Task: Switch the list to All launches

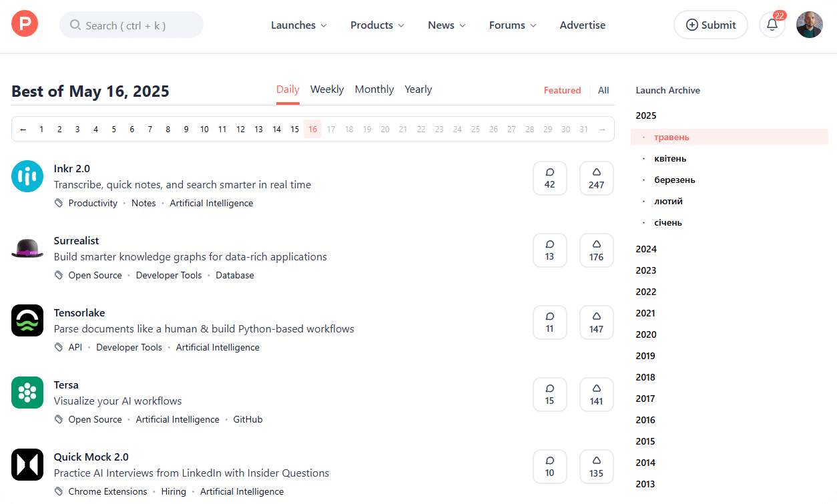Action: point(603,90)
